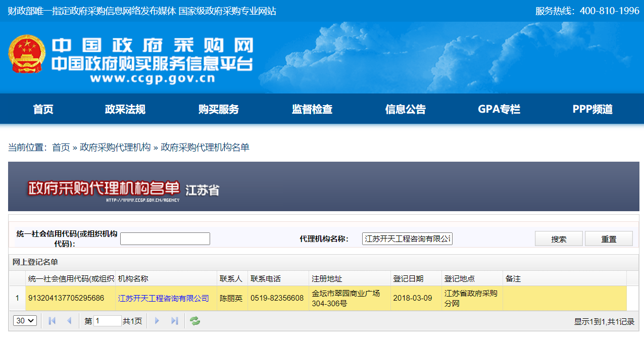Screen dimensions: 644x337
Task: Refresh the agency list with green arrows
Action: pyautogui.click(x=194, y=321)
